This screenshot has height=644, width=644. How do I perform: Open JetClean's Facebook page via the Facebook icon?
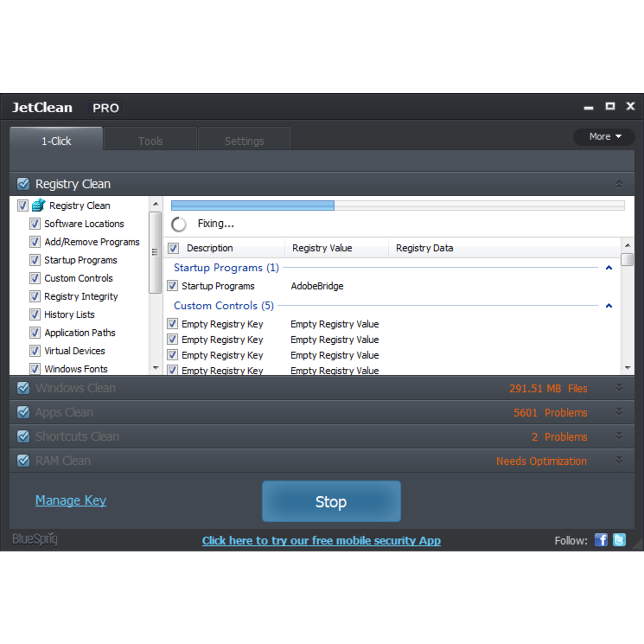tap(601, 540)
